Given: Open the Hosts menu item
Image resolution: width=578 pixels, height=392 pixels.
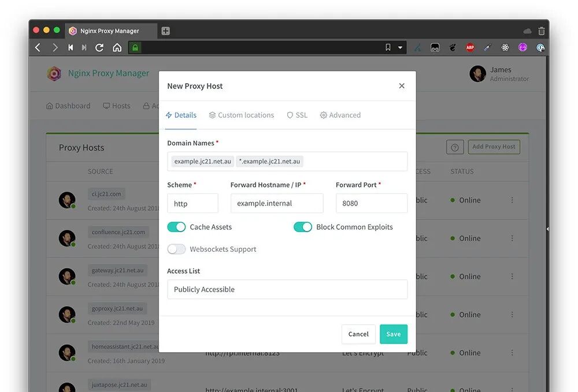Looking at the screenshot, I should pyautogui.click(x=117, y=106).
